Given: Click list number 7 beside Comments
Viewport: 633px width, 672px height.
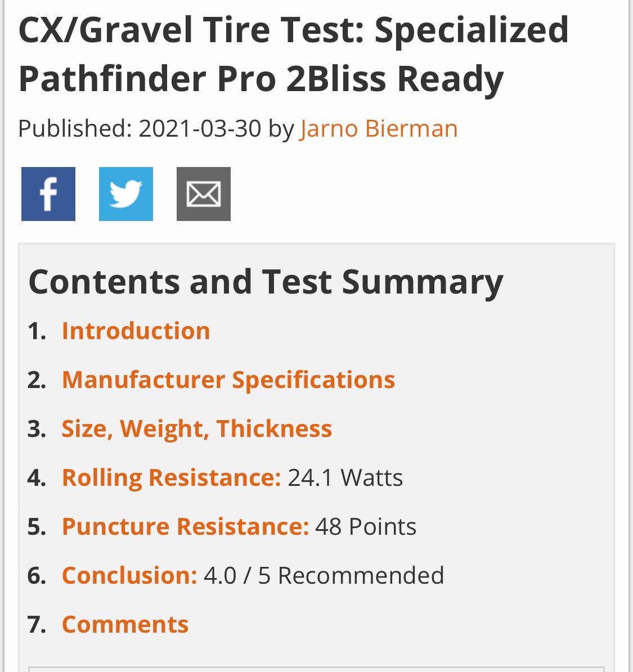Looking at the screenshot, I should [37, 625].
